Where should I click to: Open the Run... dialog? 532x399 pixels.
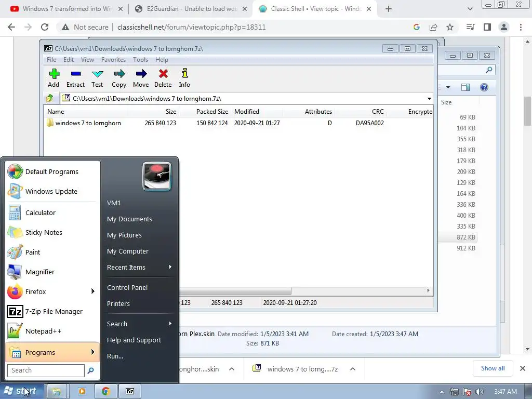tap(115, 356)
